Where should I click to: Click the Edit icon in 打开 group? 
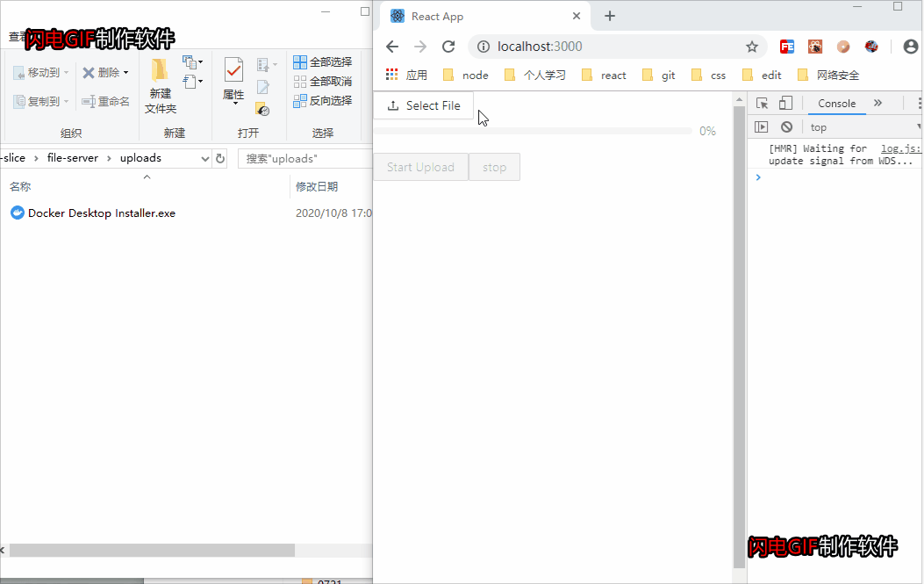[263, 87]
